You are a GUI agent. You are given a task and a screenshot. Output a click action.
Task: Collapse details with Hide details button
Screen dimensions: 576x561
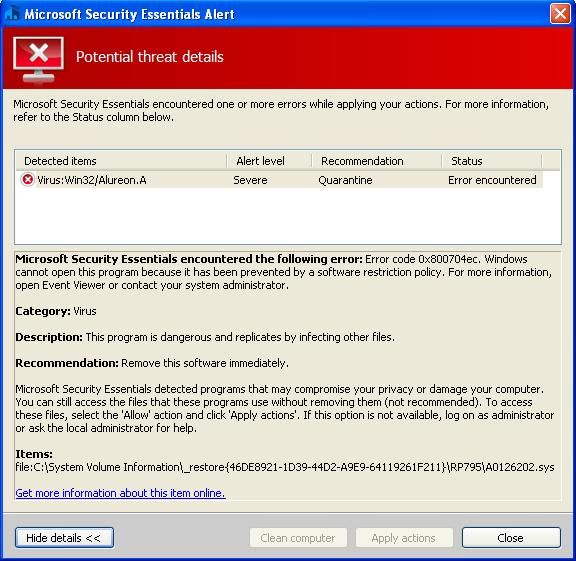(x=64, y=538)
